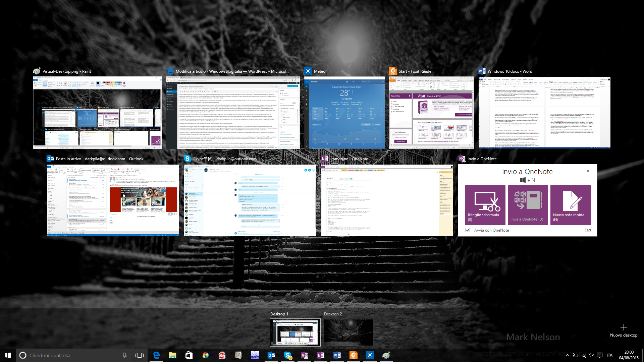Select the Edge WordPress article window
The height and width of the screenshot is (362, 644).
233,113
